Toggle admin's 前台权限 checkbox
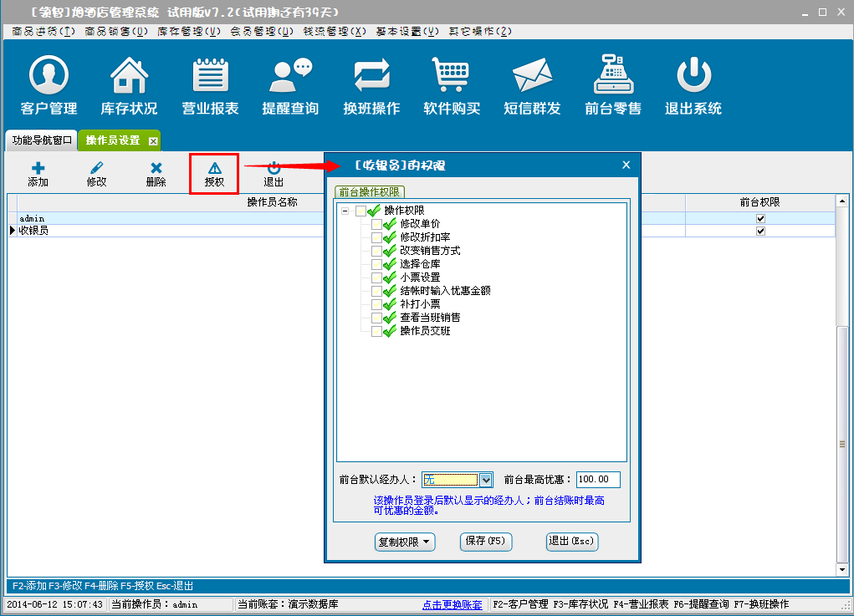The width and height of the screenshot is (854, 616). (x=760, y=218)
